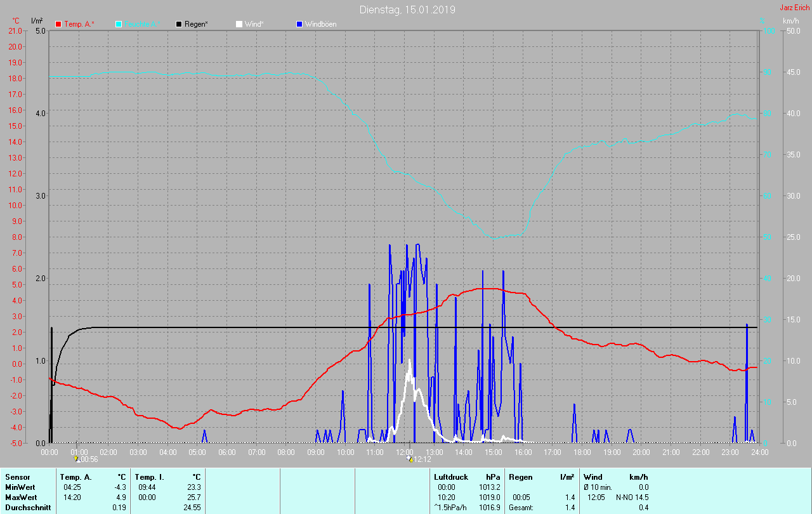This screenshot has width=812, height=514.
Task: Click the weather marker icon at 12:12
Action: click(x=410, y=459)
